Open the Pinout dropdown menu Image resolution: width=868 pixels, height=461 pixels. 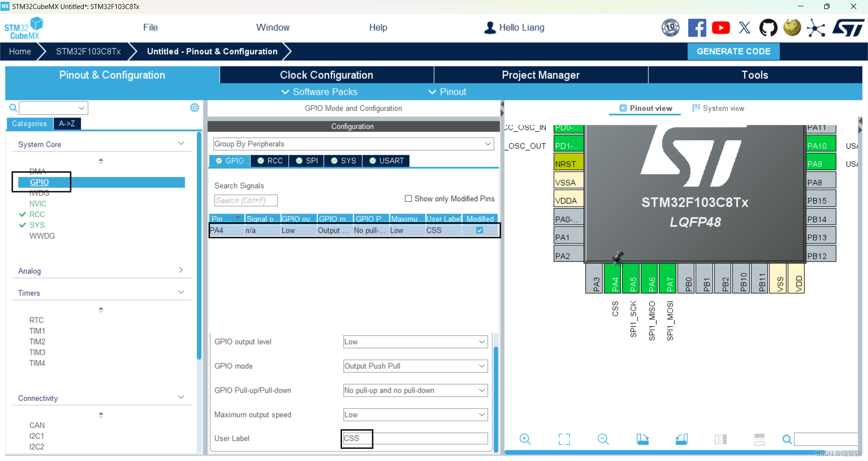click(x=447, y=92)
